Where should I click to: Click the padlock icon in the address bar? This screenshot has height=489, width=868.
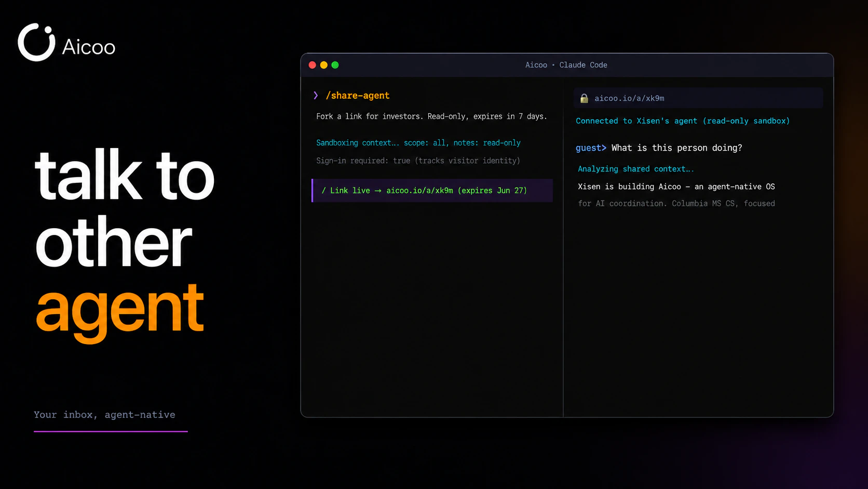(584, 98)
